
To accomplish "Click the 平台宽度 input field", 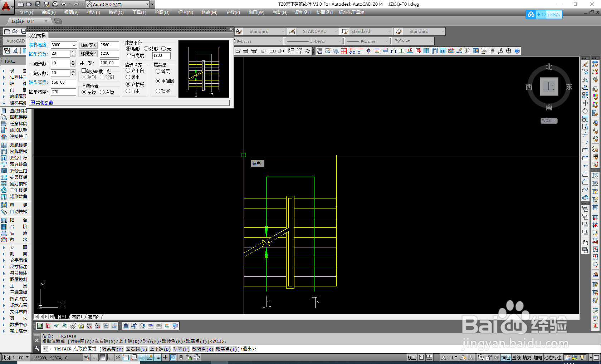I will [161, 56].
